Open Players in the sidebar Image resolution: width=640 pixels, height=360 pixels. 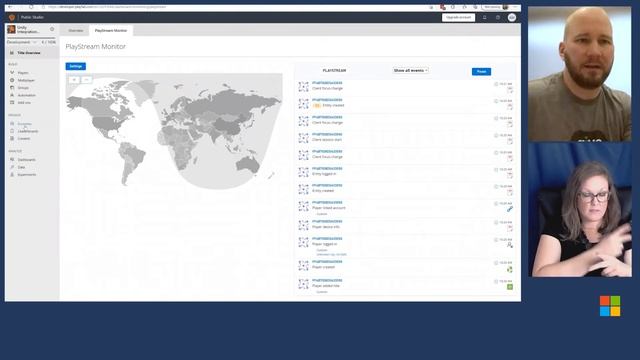point(23,73)
